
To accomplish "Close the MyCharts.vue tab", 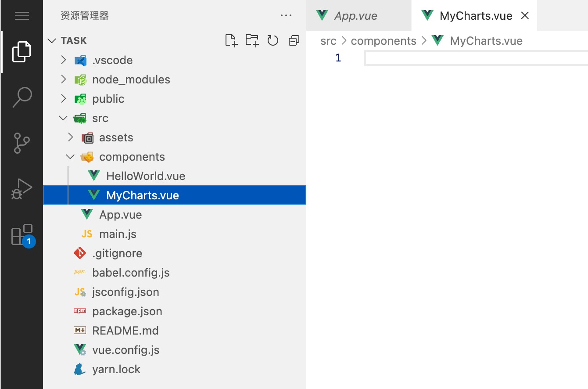I will [525, 16].
